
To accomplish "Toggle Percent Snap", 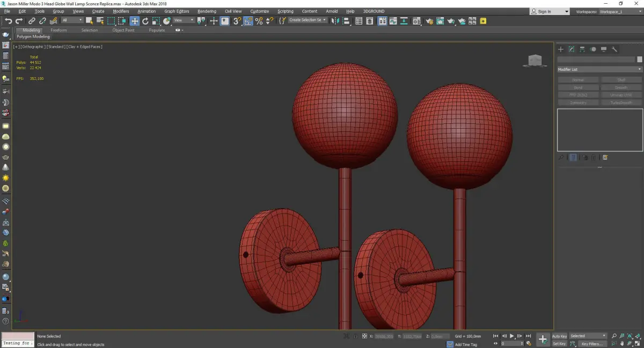I will 259,21.
